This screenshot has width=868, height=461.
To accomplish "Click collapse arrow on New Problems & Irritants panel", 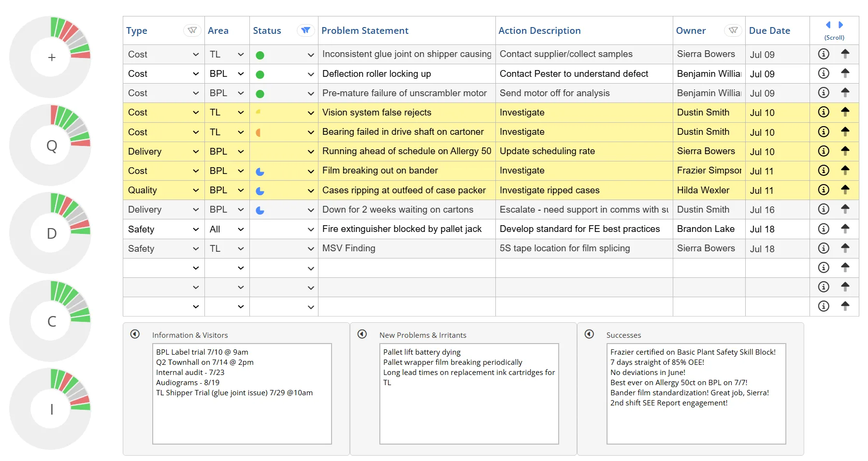I will (362, 332).
